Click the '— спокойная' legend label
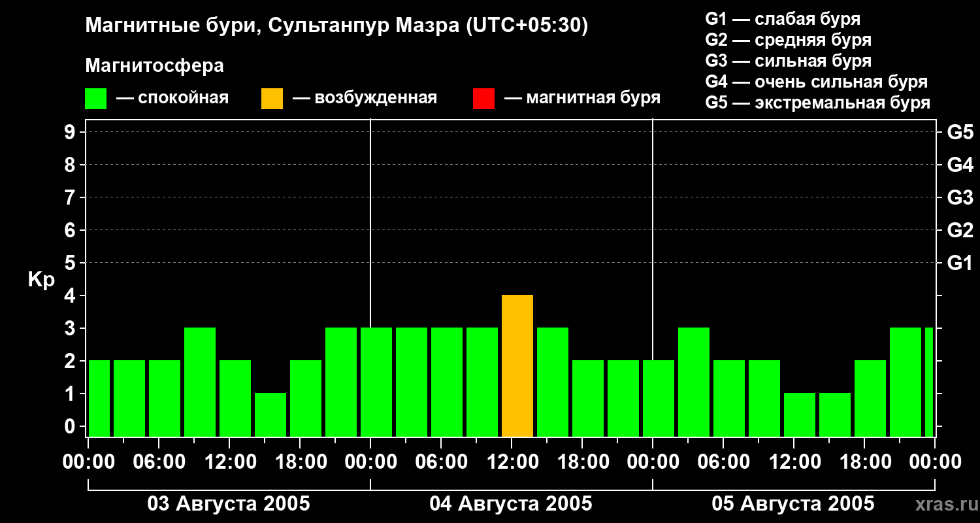Screen dimensions: 980x523 coord(172,99)
